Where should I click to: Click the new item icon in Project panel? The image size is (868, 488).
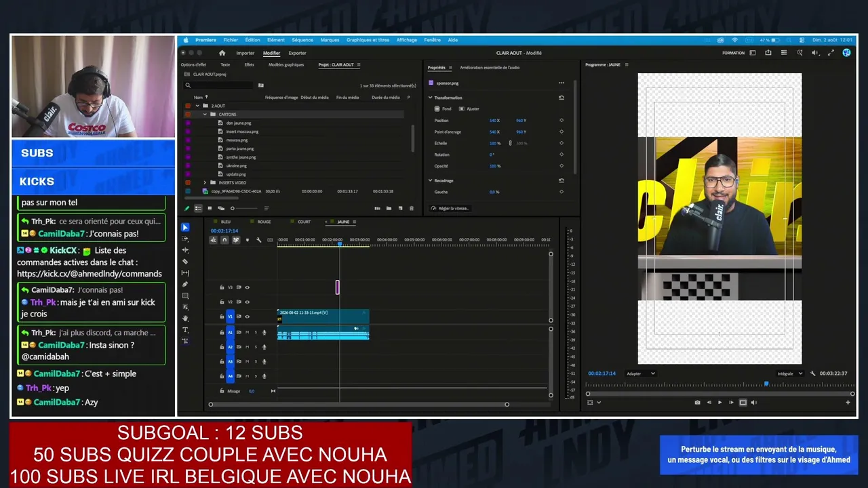coord(400,208)
